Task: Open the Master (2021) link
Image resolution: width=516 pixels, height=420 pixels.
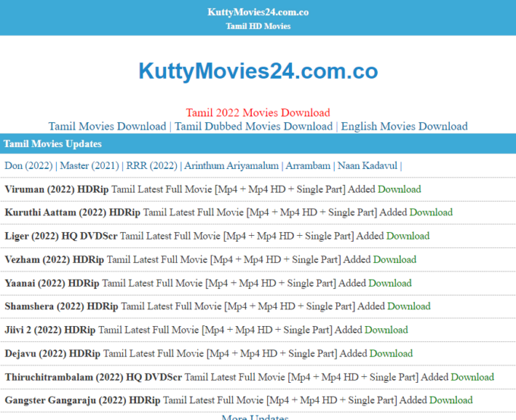Action: pyautogui.click(x=90, y=165)
